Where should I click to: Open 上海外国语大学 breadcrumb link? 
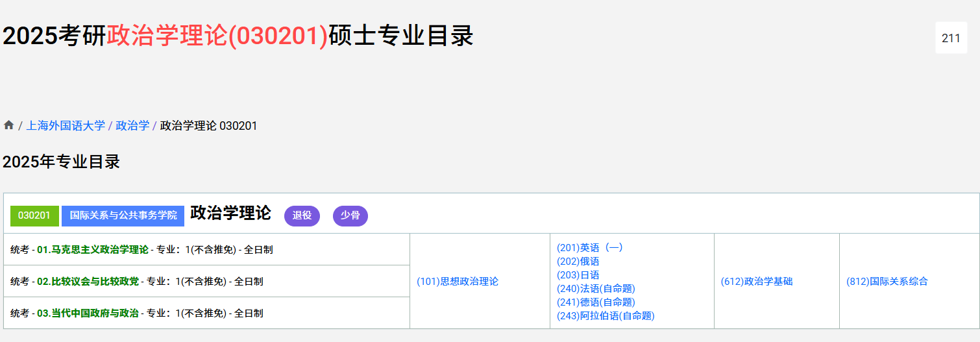point(66,126)
